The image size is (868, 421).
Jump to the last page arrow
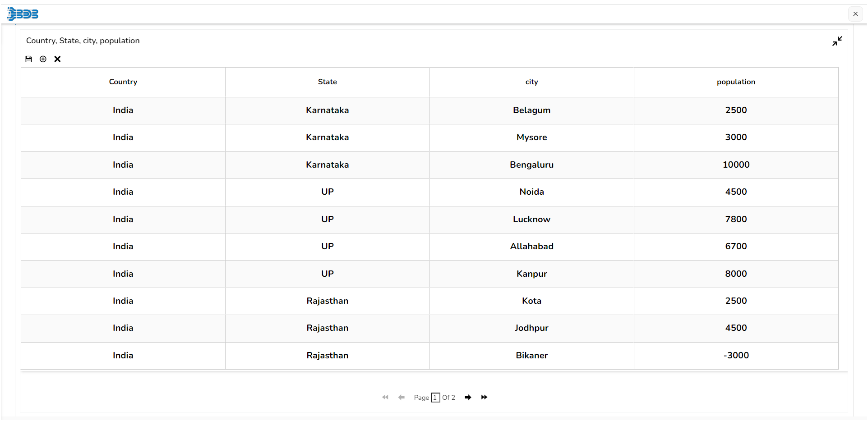click(484, 397)
